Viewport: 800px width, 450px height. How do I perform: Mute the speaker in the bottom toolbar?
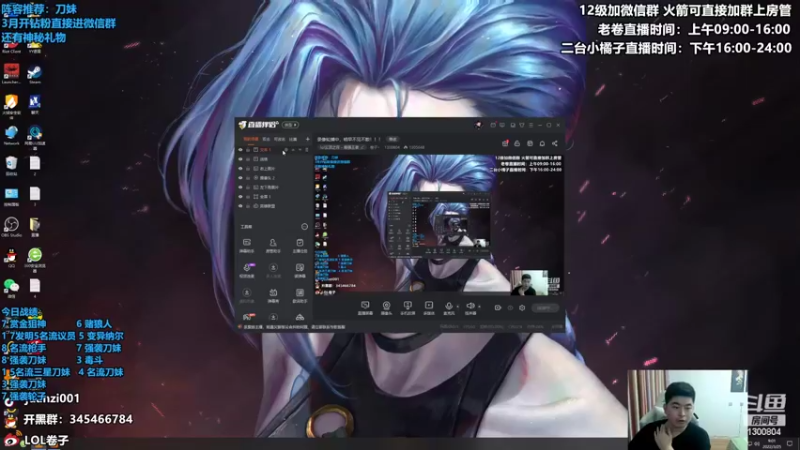tap(470, 308)
